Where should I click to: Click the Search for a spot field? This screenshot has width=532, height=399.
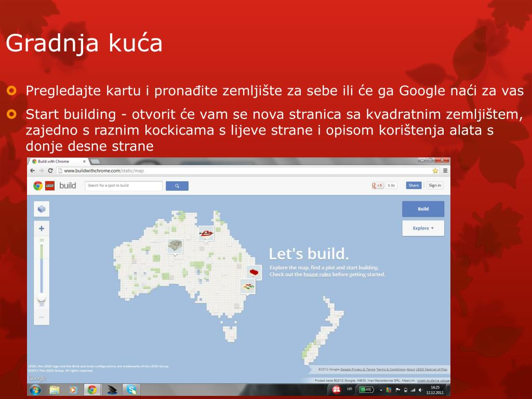(124, 185)
